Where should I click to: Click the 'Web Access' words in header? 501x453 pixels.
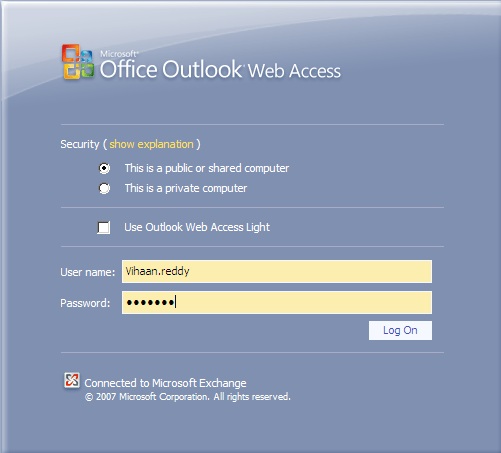[294, 71]
